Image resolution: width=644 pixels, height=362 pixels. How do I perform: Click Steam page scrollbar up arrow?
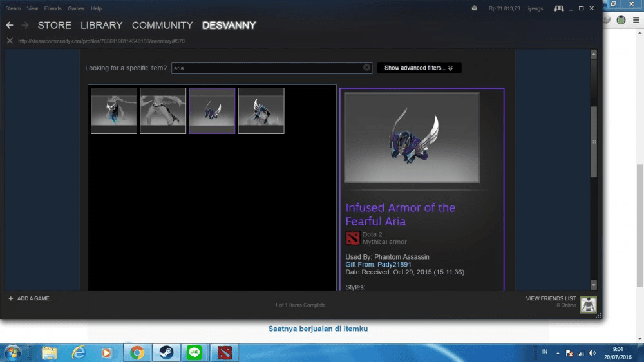(x=594, y=54)
